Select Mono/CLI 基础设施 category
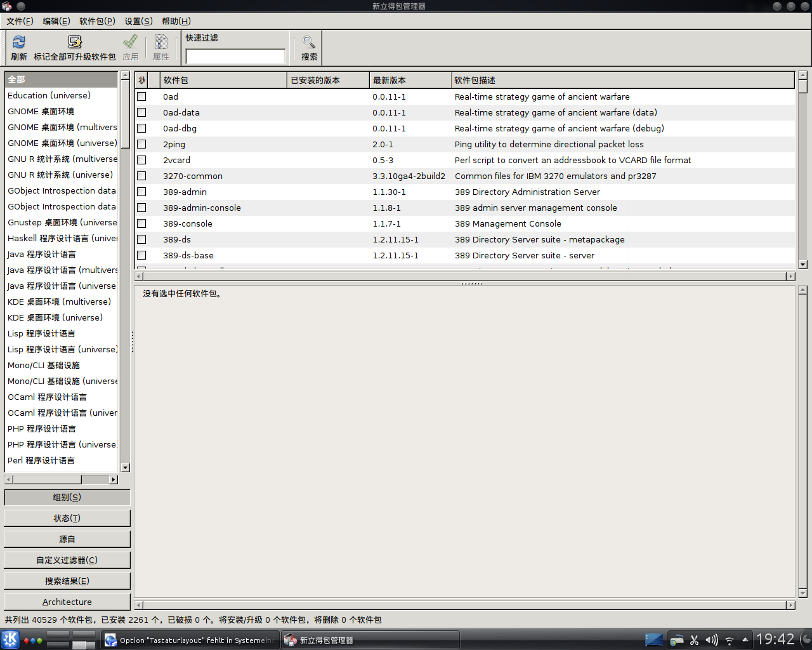The image size is (812, 650). [61, 365]
